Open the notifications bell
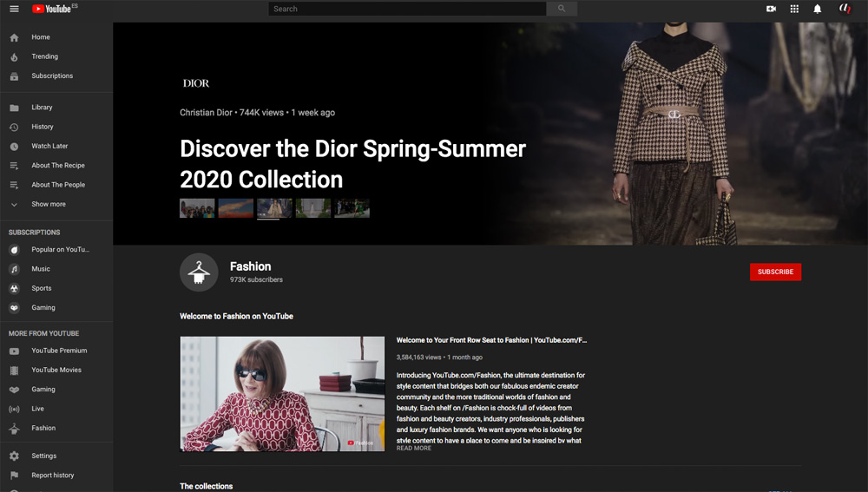This screenshot has height=492, width=868. click(x=817, y=9)
